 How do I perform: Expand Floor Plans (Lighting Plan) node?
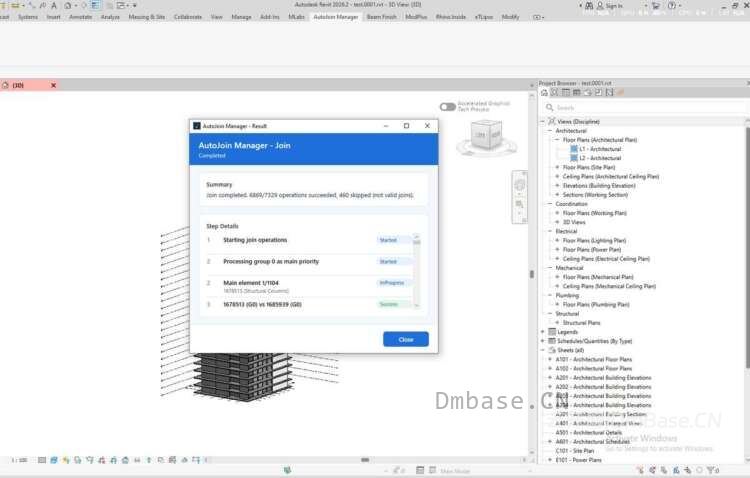point(557,240)
